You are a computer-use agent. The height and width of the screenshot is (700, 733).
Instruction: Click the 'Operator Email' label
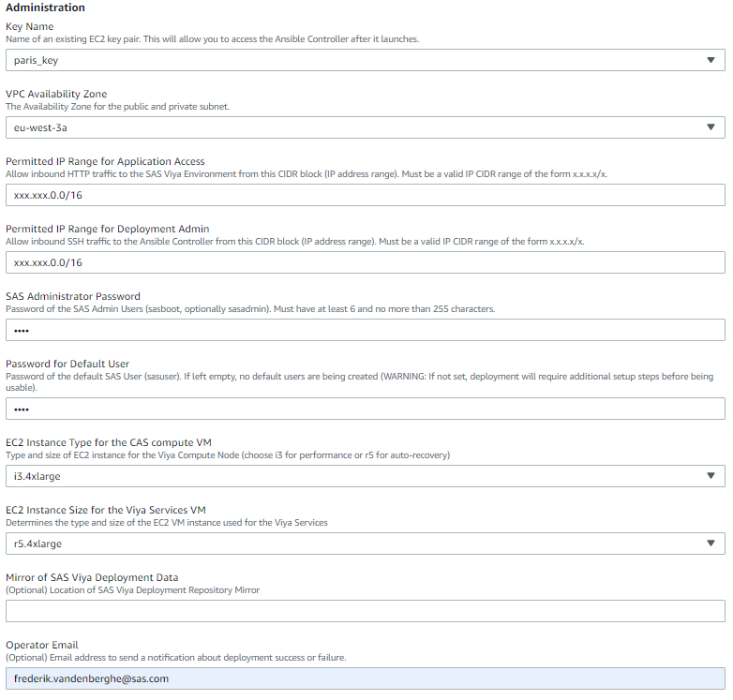(x=42, y=645)
